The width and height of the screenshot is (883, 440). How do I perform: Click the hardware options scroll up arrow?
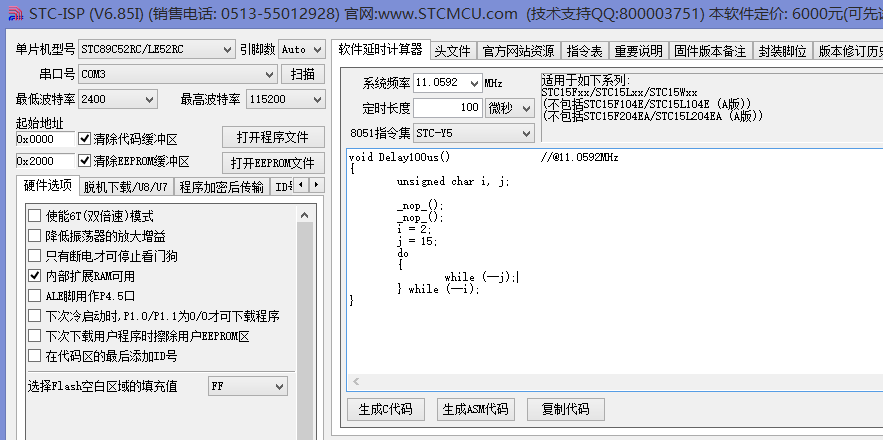click(x=305, y=215)
